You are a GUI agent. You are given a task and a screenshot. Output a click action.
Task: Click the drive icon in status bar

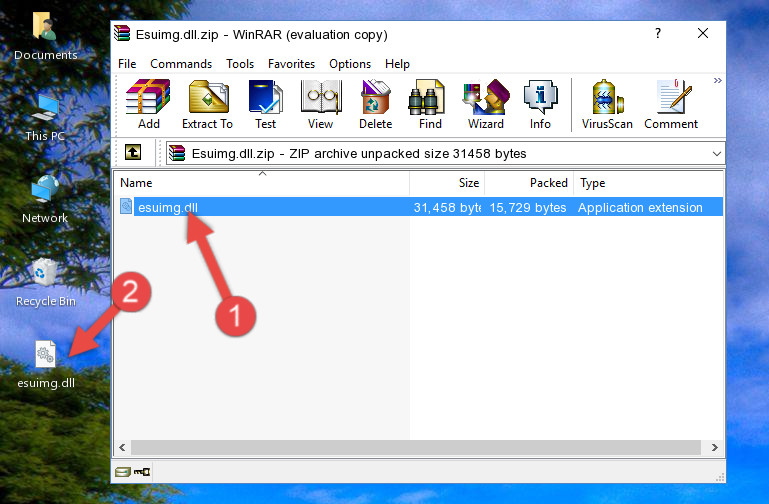[122, 472]
